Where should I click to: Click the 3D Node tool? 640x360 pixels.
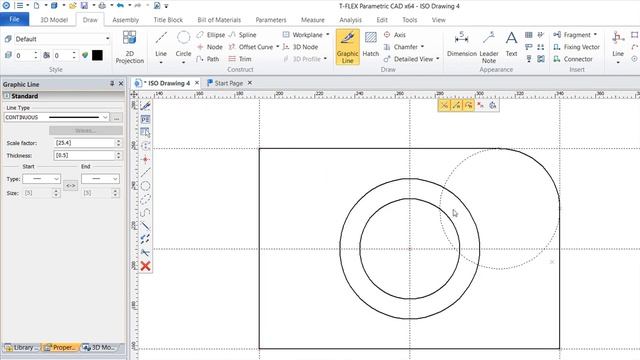[x=300, y=47]
